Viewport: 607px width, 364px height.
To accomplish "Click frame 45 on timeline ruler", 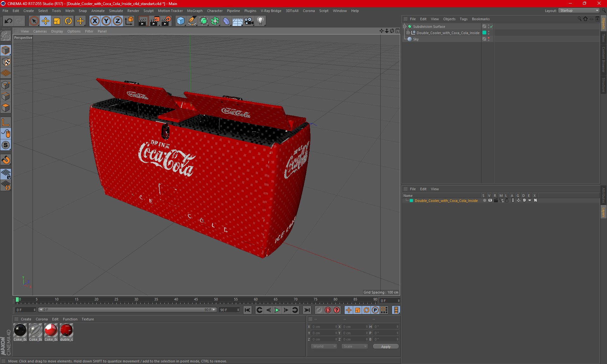I will [196, 300].
